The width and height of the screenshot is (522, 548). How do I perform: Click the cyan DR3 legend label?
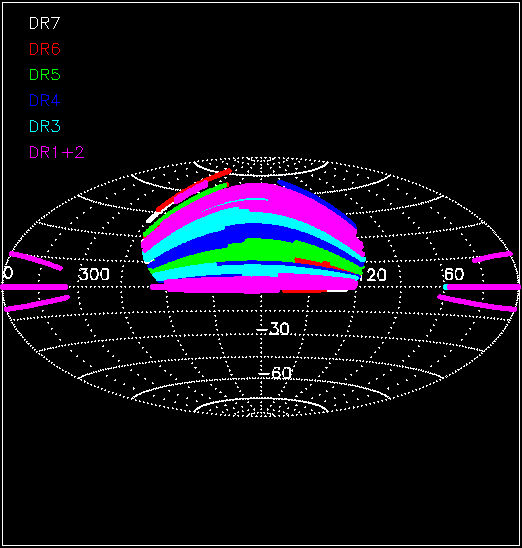point(45,126)
